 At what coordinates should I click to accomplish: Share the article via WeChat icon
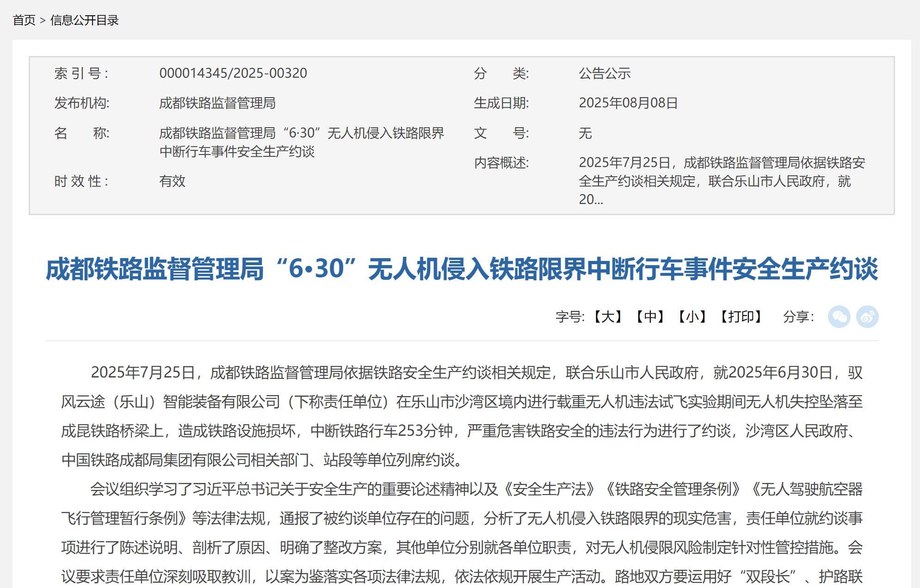click(839, 317)
